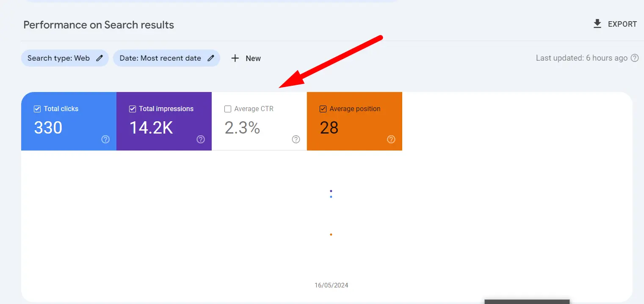Open help icon on Average CTR card
Viewport: 644px width, 304px height.
[x=296, y=139]
